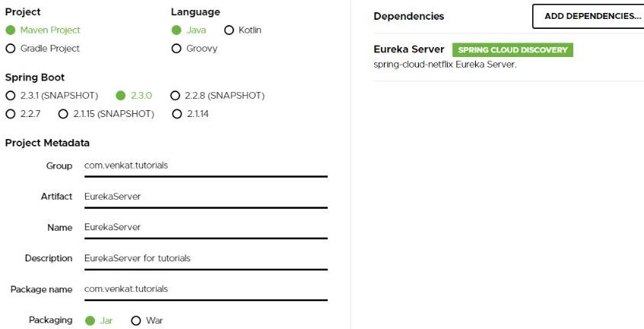
Task: Select Spring Boot 2.2.8 (SNAPSHOT)
Action: 176,96
